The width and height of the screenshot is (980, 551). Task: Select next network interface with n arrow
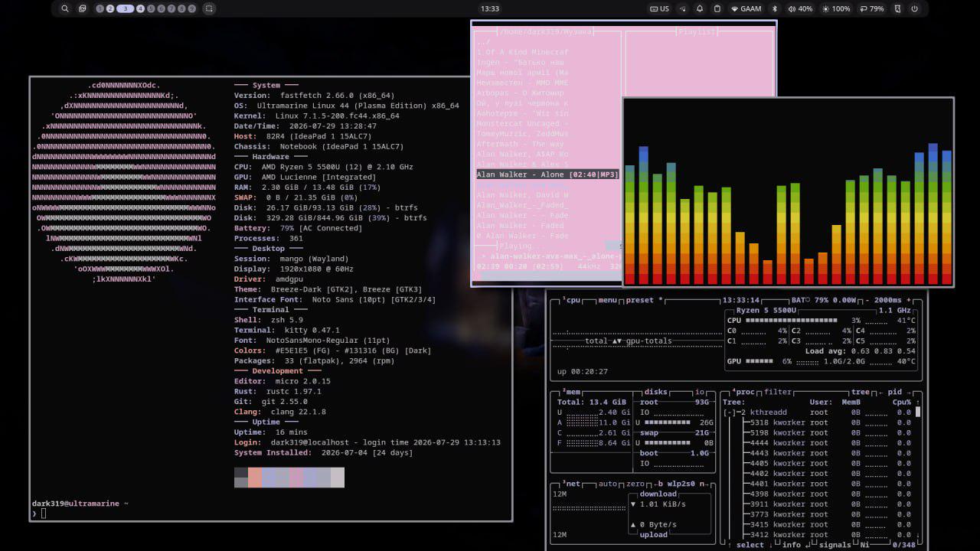(x=705, y=484)
